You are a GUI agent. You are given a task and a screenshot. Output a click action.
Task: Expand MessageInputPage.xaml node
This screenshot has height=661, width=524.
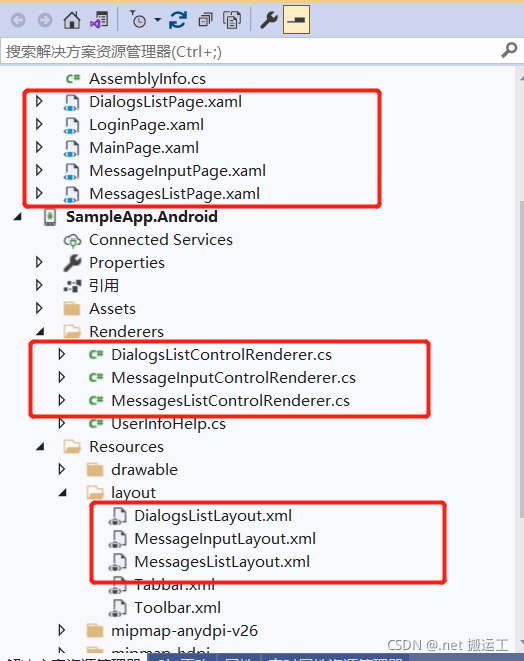click(39, 170)
